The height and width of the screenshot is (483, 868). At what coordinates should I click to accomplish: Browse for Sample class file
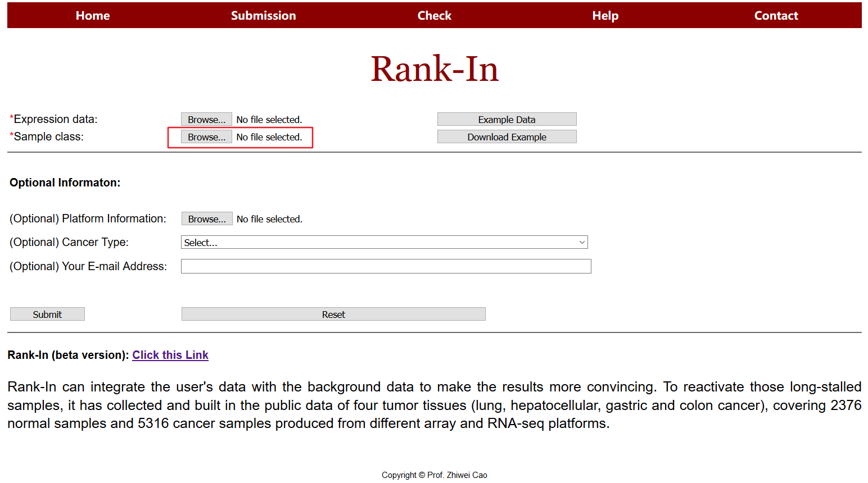point(206,137)
